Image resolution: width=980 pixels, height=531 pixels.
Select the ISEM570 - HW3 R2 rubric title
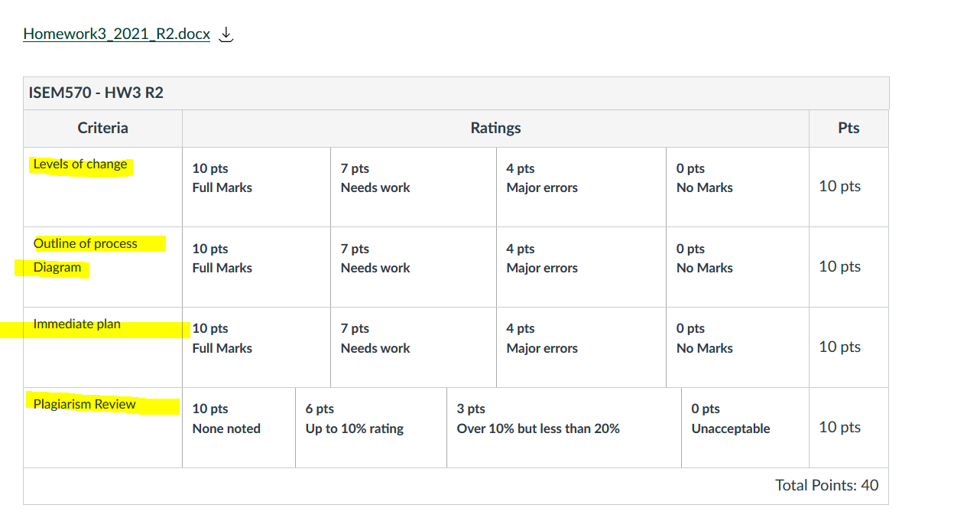coord(96,93)
